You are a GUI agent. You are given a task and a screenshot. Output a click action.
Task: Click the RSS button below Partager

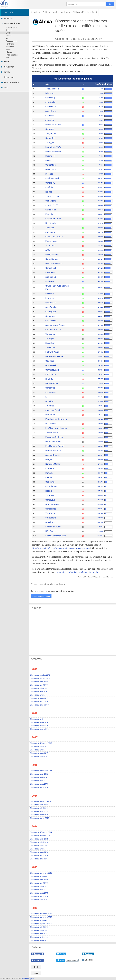coord(36,973)
